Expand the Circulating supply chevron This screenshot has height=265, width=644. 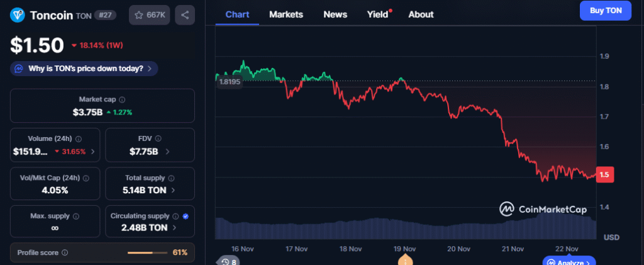coord(174,228)
